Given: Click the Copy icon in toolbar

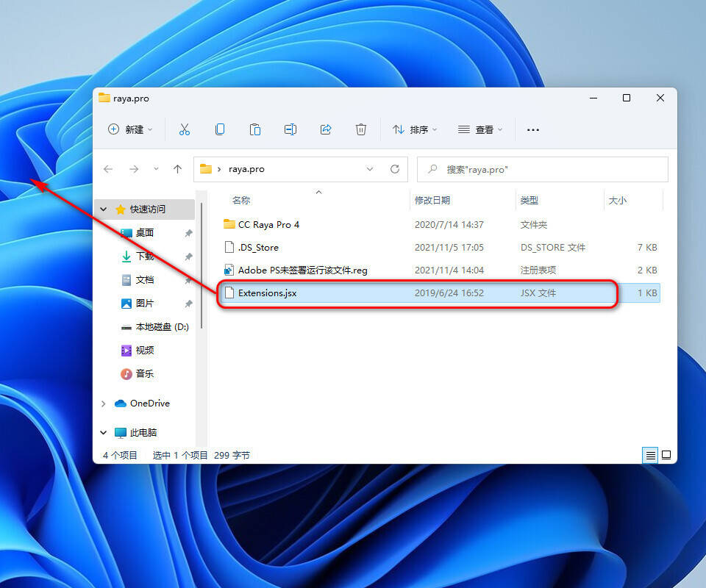Looking at the screenshot, I should (219, 129).
